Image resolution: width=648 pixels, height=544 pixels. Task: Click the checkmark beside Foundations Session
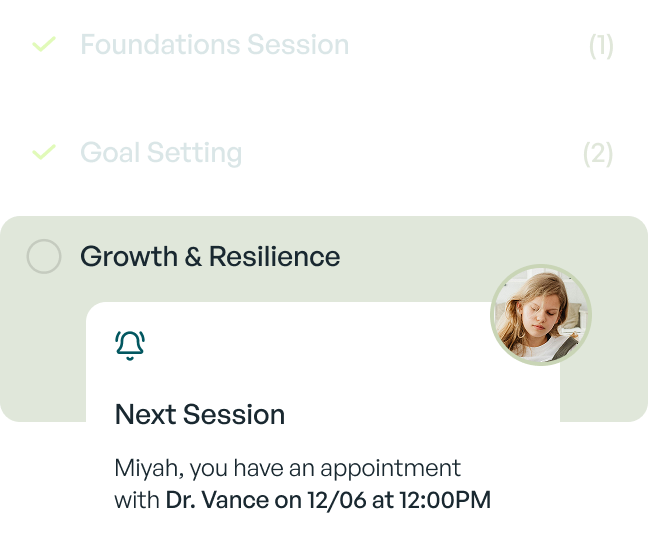click(x=44, y=44)
